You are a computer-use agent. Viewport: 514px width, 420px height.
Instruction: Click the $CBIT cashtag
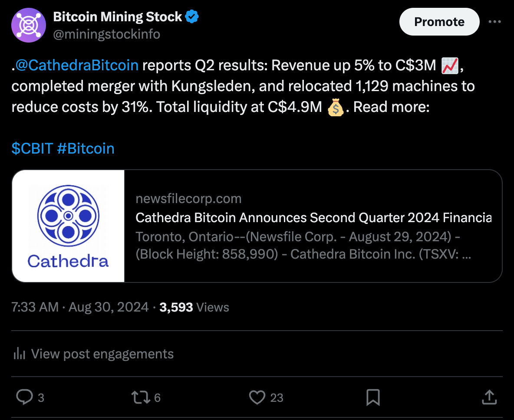coord(32,148)
